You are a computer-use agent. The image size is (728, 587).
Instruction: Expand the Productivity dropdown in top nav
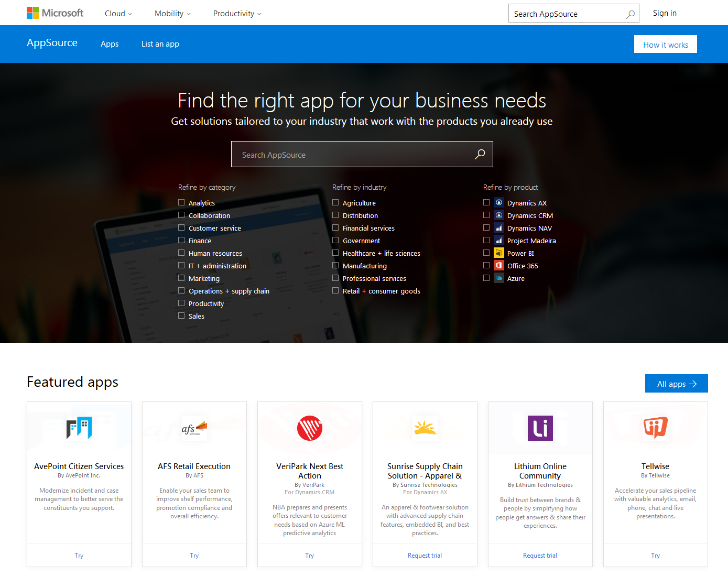pos(237,14)
